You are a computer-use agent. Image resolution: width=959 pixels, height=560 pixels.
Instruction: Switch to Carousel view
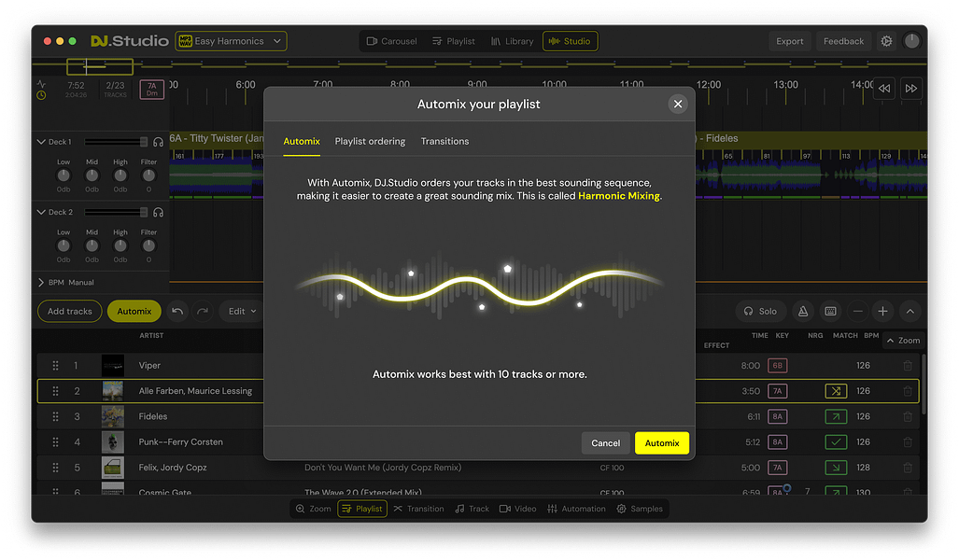pos(391,41)
